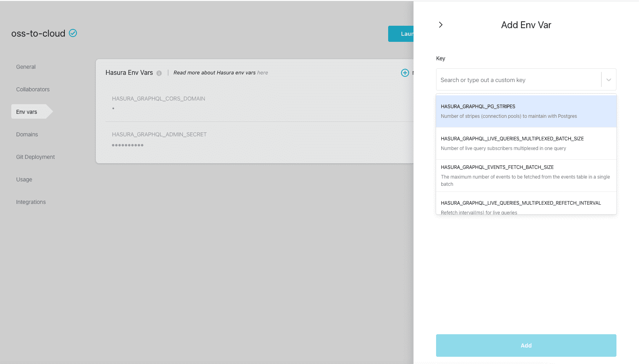Open the Integrations tab
The width and height of the screenshot is (639, 364).
pos(31,202)
